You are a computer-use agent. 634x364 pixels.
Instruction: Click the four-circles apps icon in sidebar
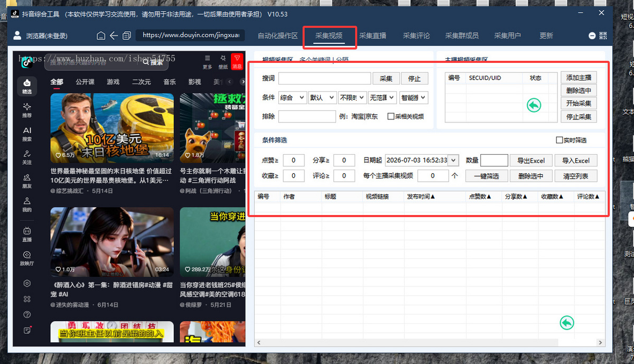point(27,299)
